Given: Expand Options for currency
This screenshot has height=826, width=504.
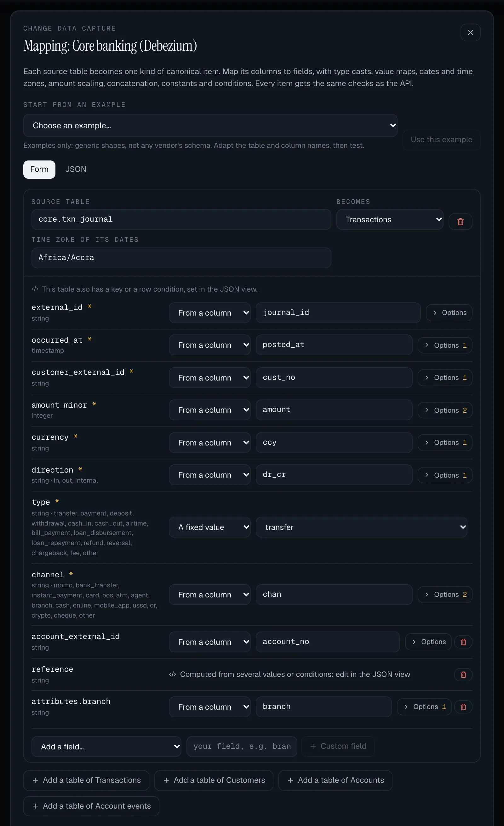Looking at the screenshot, I should (445, 443).
